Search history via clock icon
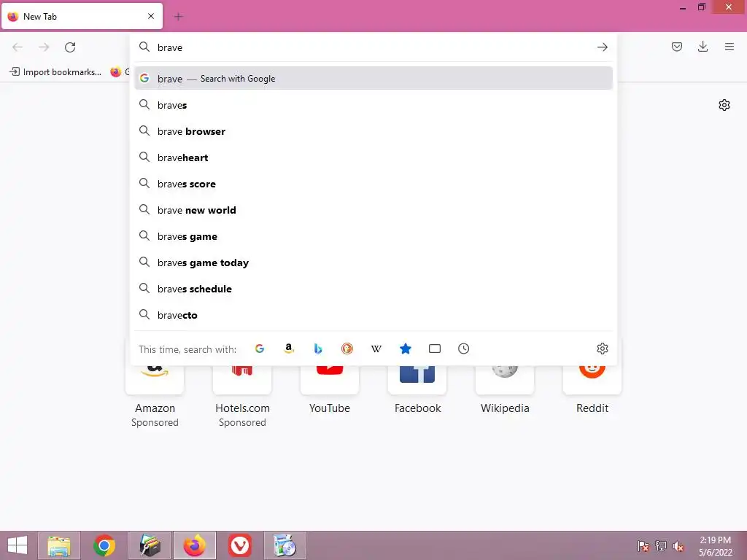 click(x=463, y=349)
